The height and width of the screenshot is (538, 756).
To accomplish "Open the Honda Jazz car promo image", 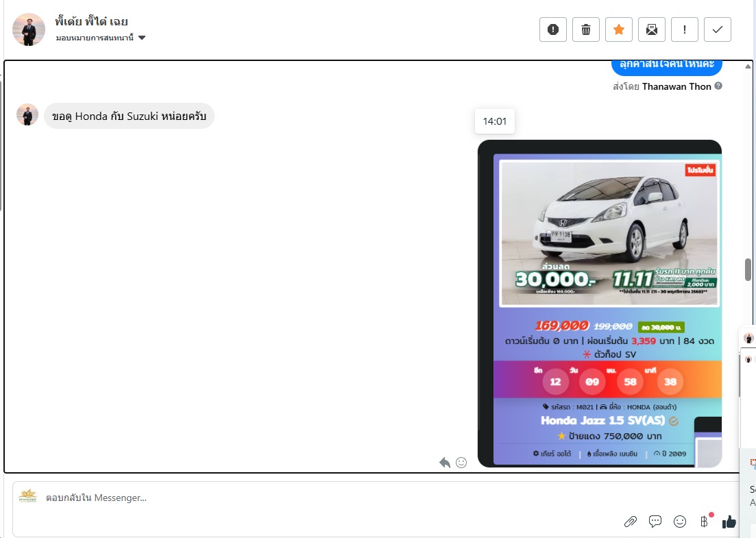I will 600,303.
